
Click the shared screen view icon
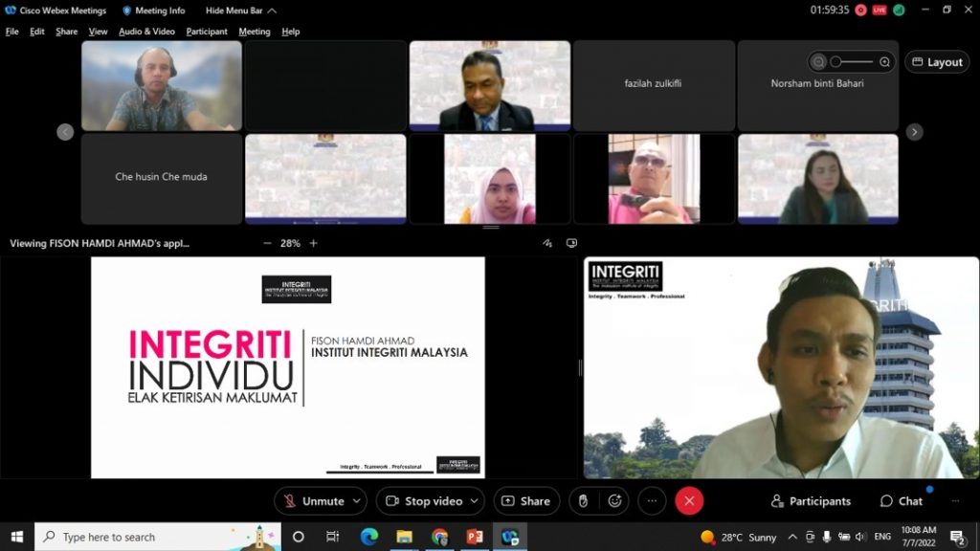[571, 243]
